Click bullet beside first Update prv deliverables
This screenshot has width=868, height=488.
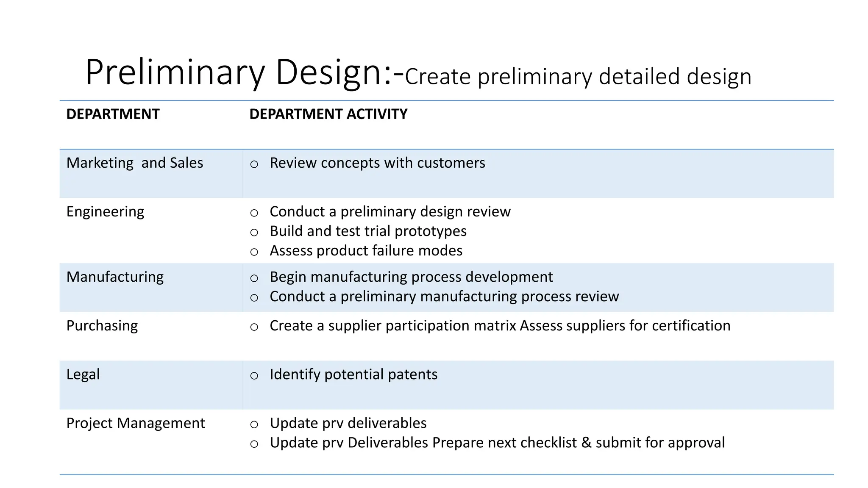tap(254, 424)
